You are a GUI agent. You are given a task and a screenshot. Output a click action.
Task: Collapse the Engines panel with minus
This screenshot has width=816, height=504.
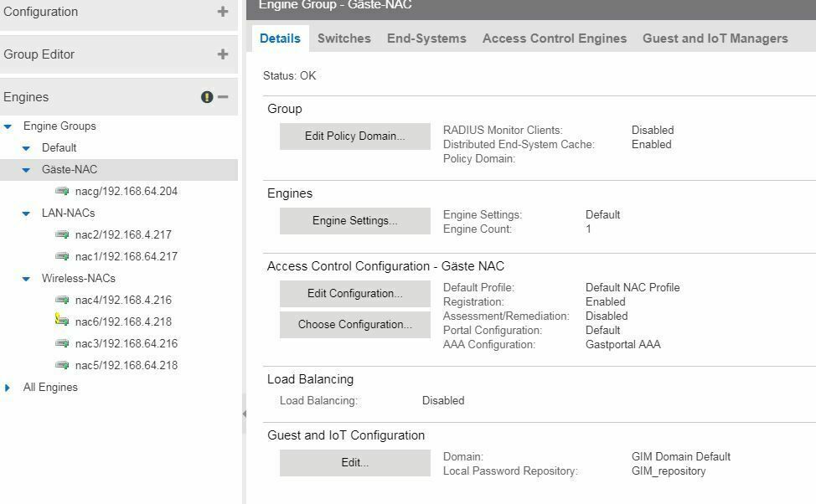(x=223, y=97)
